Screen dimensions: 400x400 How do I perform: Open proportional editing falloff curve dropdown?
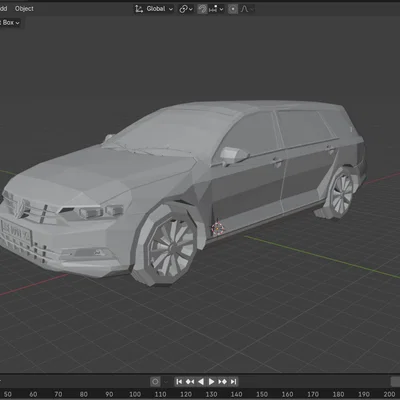point(247,9)
